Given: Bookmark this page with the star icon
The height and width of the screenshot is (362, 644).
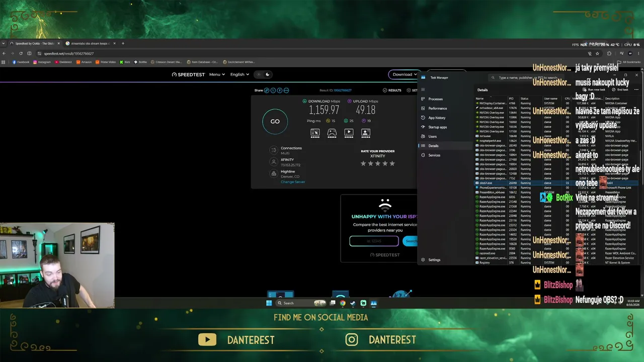Looking at the screenshot, I should [x=597, y=53].
